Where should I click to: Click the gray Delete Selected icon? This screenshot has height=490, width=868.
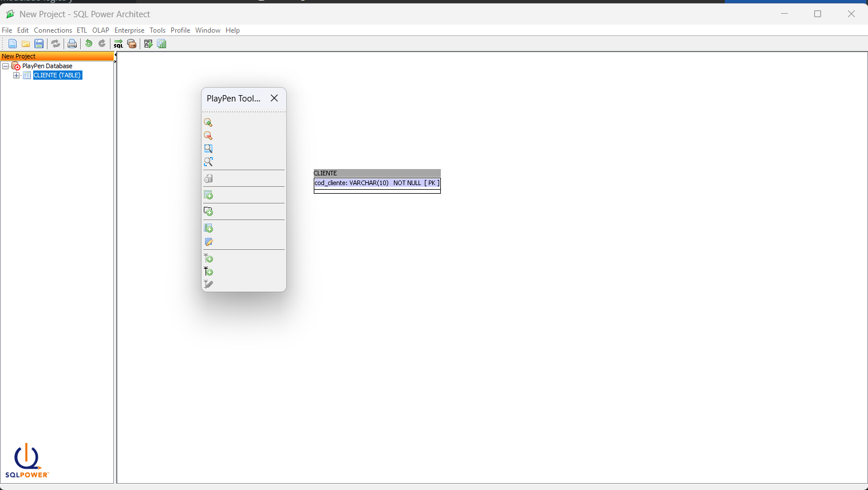(208, 178)
